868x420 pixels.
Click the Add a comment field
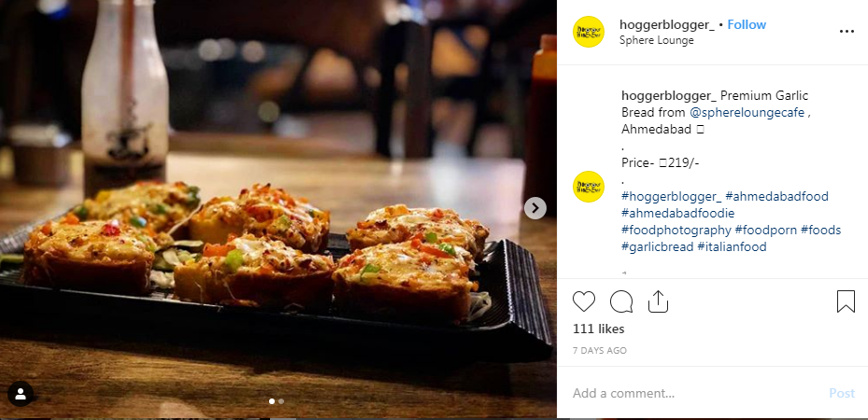(x=691, y=393)
